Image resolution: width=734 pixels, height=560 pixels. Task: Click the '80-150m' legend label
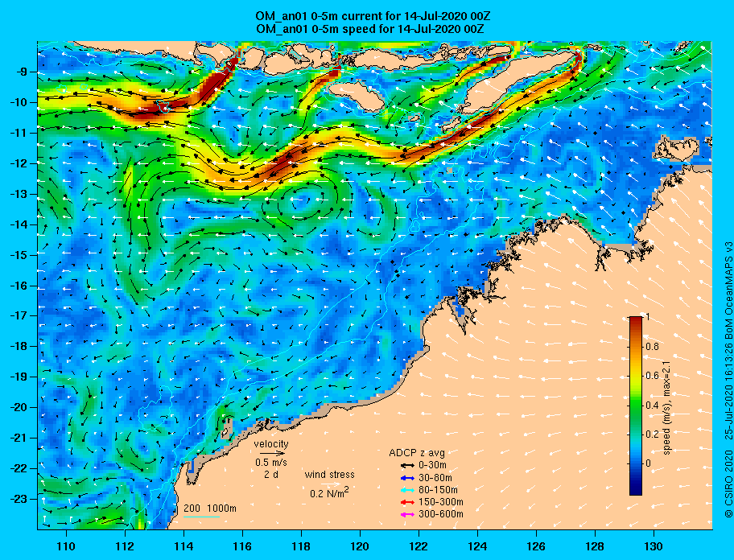[x=438, y=490]
